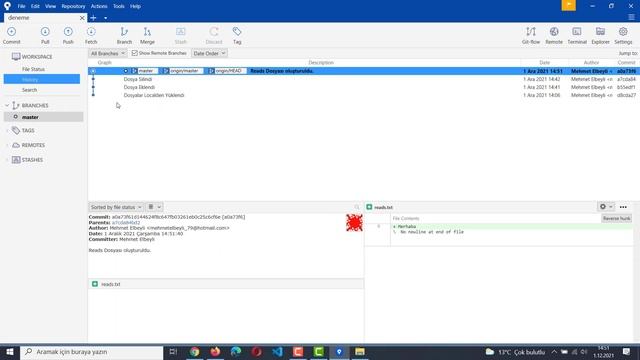This screenshot has width=640, height=360.
Task: Open Microsoft Edge from the taskbar
Action: point(236,351)
